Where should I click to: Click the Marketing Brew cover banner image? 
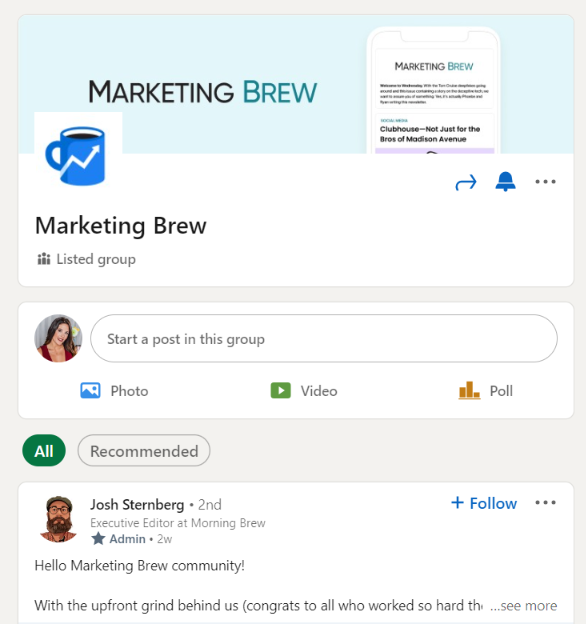click(296, 84)
